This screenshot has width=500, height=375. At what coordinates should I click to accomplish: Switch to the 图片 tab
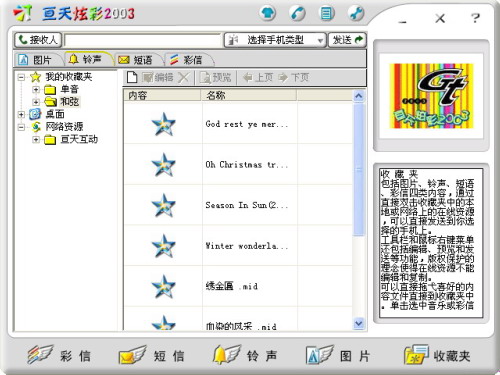pyautogui.click(x=37, y=60)
